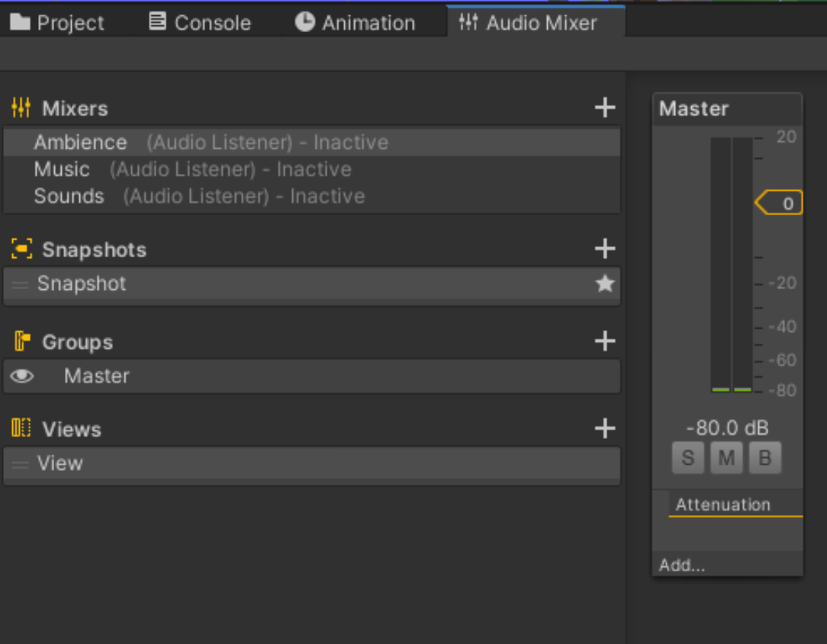
Task: Open the Animation tab
Action: click(356, 23)
